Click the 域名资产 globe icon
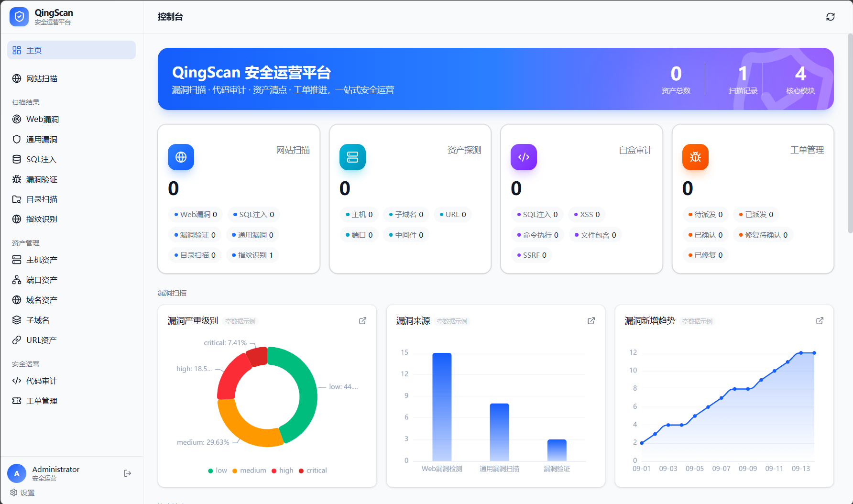This screenshot has height=504, width=853. click(17, 300)
